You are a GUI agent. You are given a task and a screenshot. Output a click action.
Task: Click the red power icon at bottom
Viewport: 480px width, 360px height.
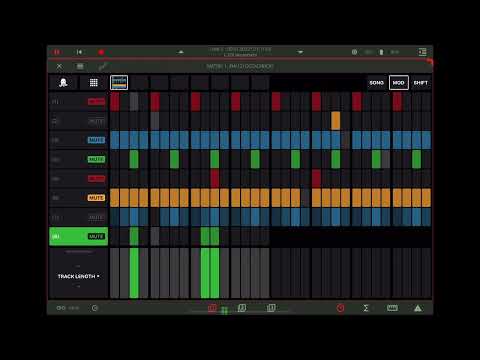pyautogui.click(x=340, y=308)
